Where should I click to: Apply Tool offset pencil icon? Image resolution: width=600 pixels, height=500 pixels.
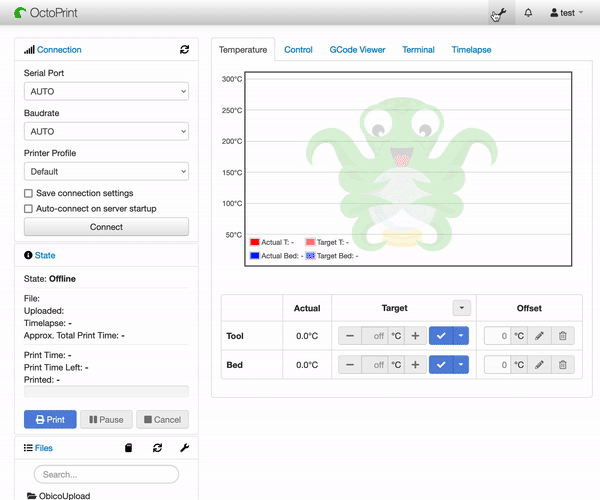(539, 336)
